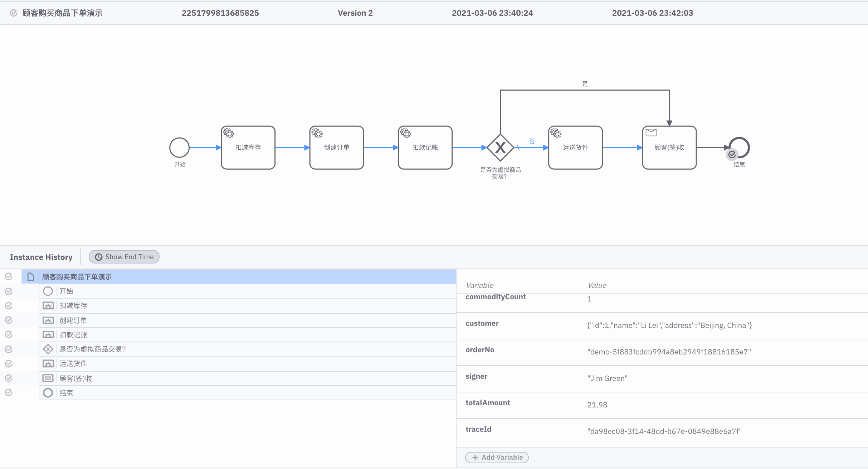Click the 创建订单 service task node
The width and height of the screenshot is (868, 469).
pos(336,148)
